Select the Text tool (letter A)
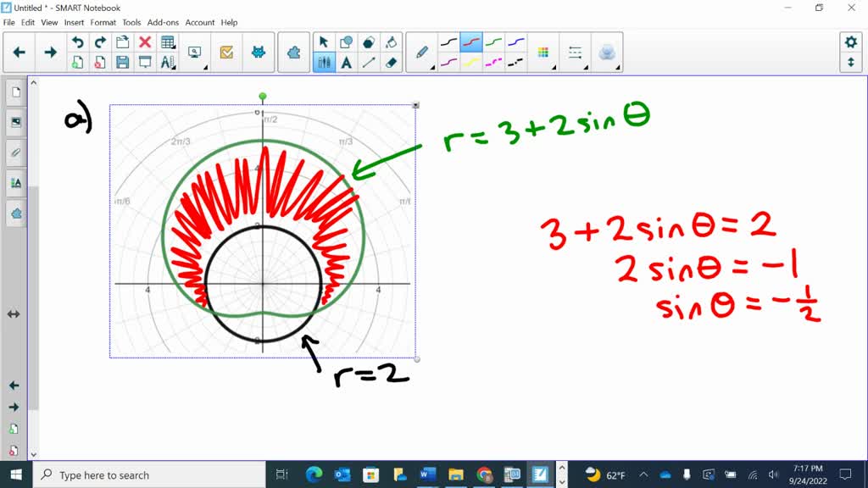Viewport: 868px width, 488px height. point(346,62)
